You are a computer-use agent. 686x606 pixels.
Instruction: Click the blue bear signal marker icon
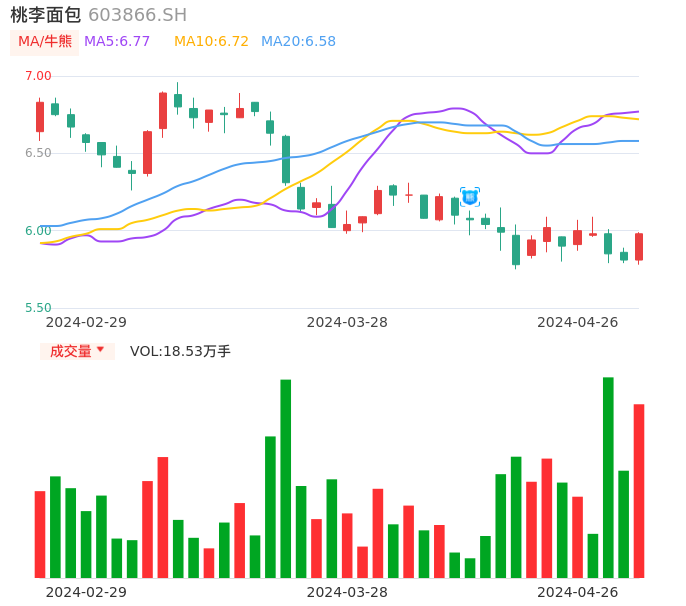(469, 197)
